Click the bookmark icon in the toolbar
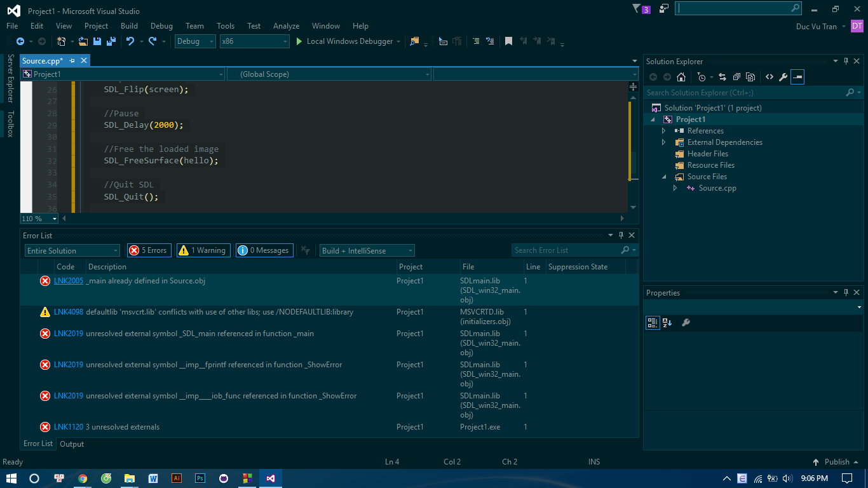The width and height of the screenshot is (868, 488). 508,41
